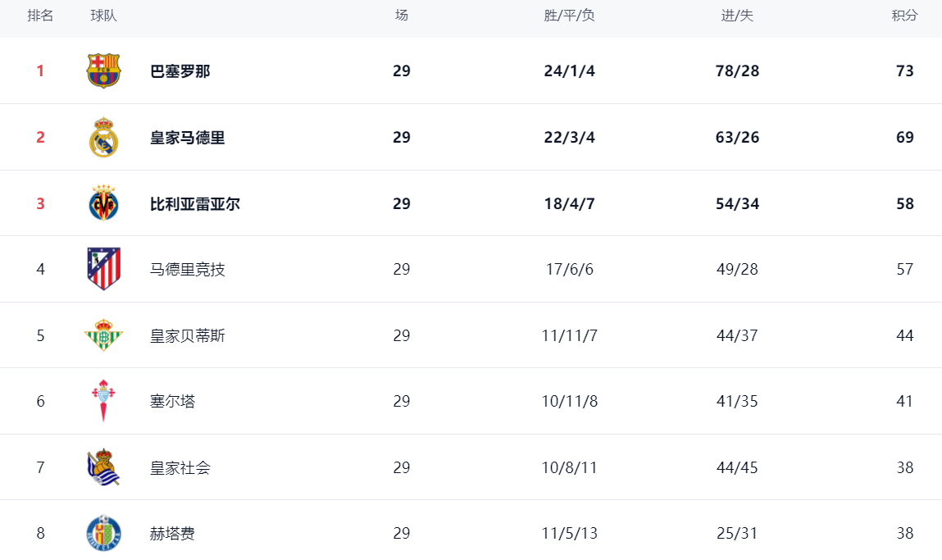Screen dimensions: 942x560
Task: Open the 皇家马德里 team link
Action: (188, 138)
